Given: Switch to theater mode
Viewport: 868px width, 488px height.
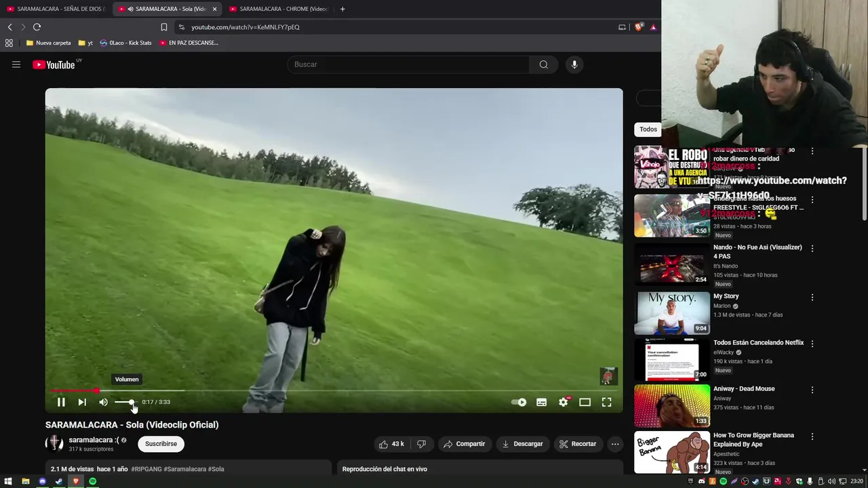Looking at the screenshot, I should pos(585,402).
